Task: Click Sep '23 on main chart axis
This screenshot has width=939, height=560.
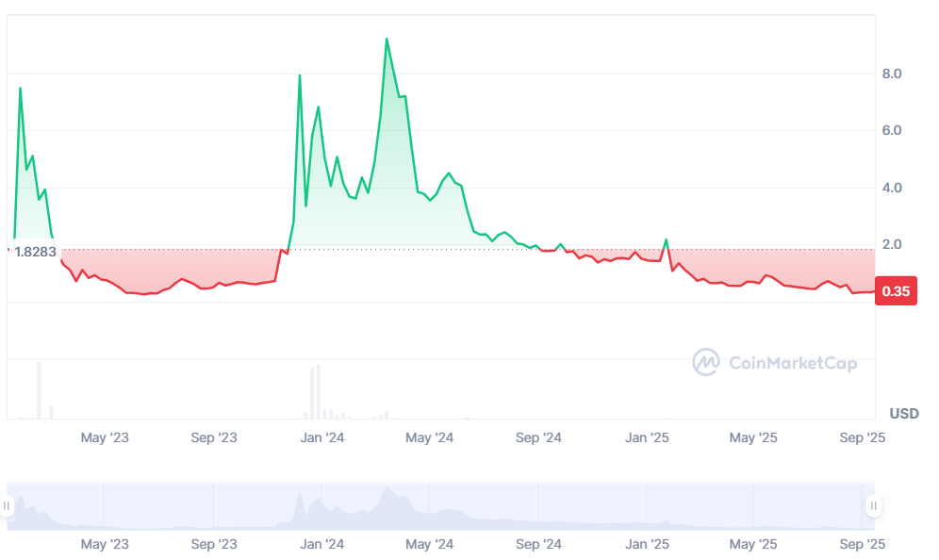Action: 214,437
